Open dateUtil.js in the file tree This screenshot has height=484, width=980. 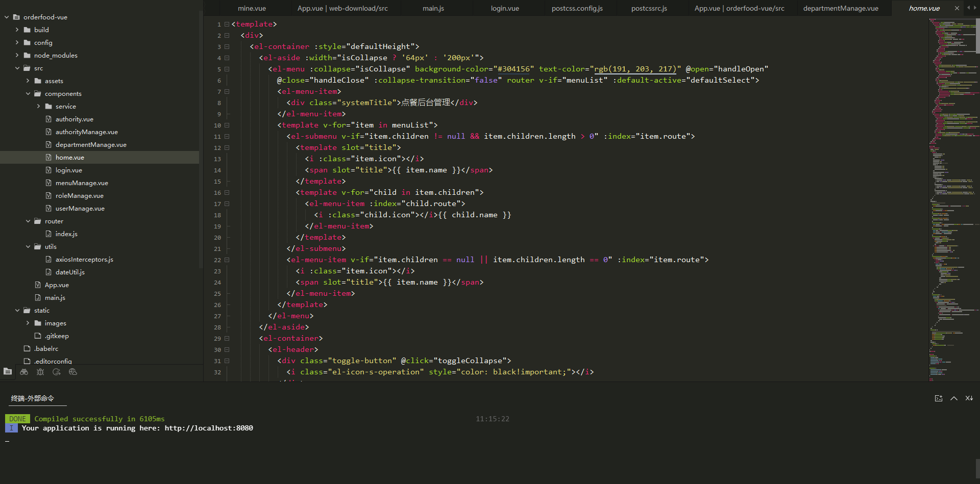(70, 272)
